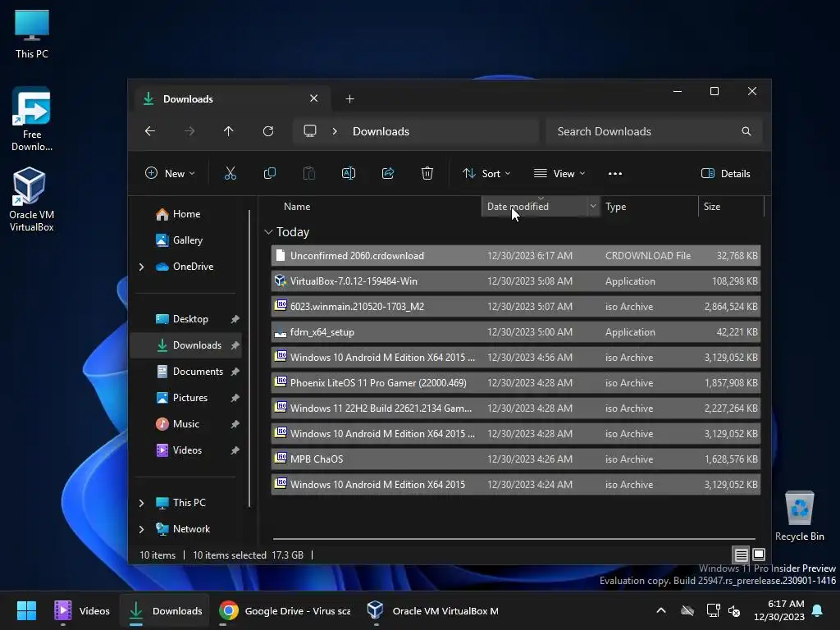Select MPB ChaOS iso file
The image size is (840, 630).
(x=516, y=459)
